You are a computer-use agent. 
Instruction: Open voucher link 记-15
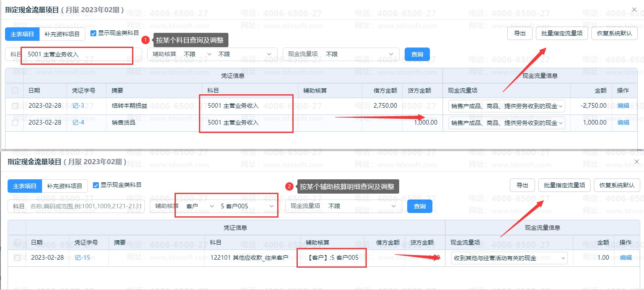(82, 258)
